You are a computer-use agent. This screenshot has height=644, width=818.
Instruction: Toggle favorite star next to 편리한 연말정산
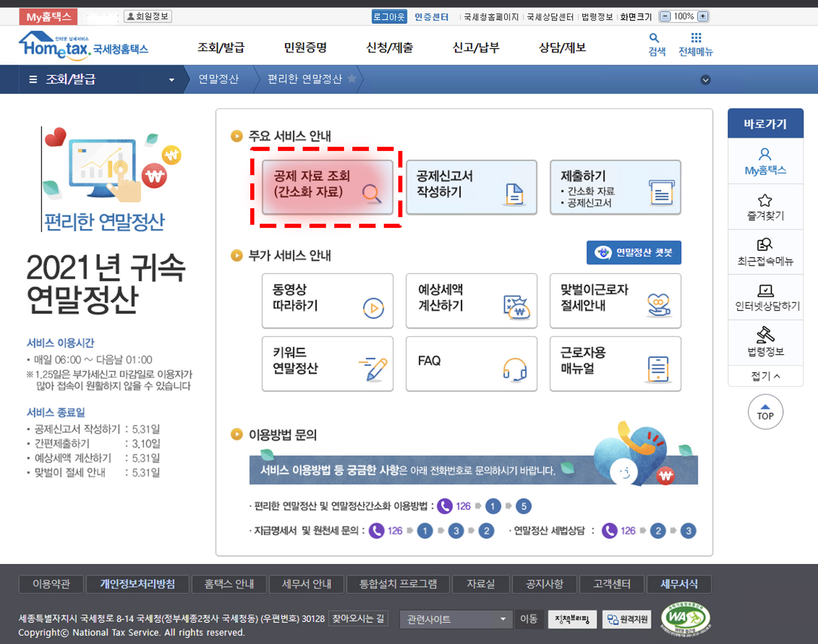(352, 78)
